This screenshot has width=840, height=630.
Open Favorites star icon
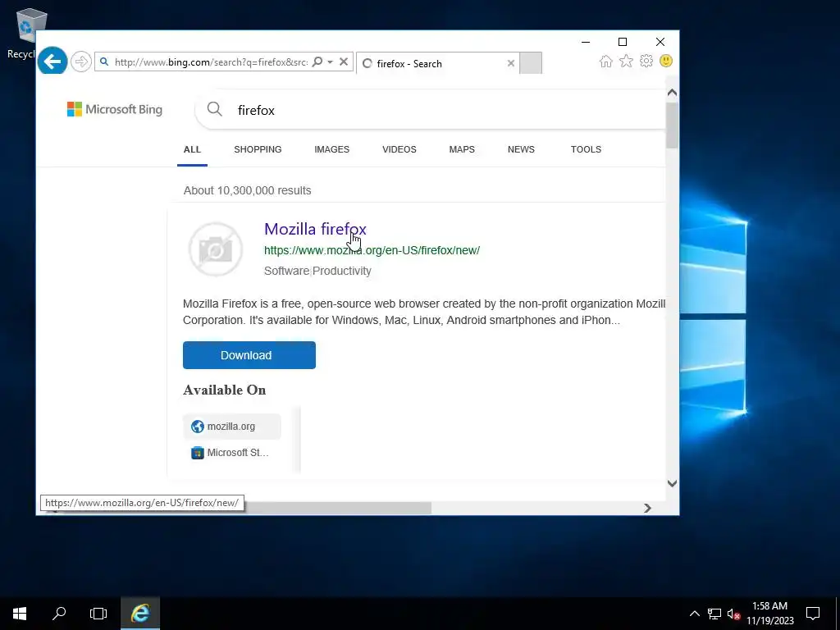click(626, 61)
